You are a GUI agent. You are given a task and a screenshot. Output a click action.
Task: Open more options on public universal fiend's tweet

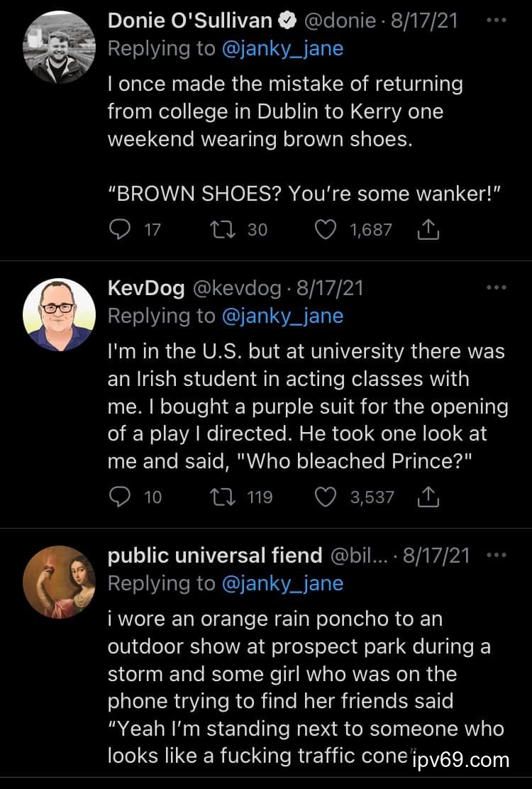(497, 555)
